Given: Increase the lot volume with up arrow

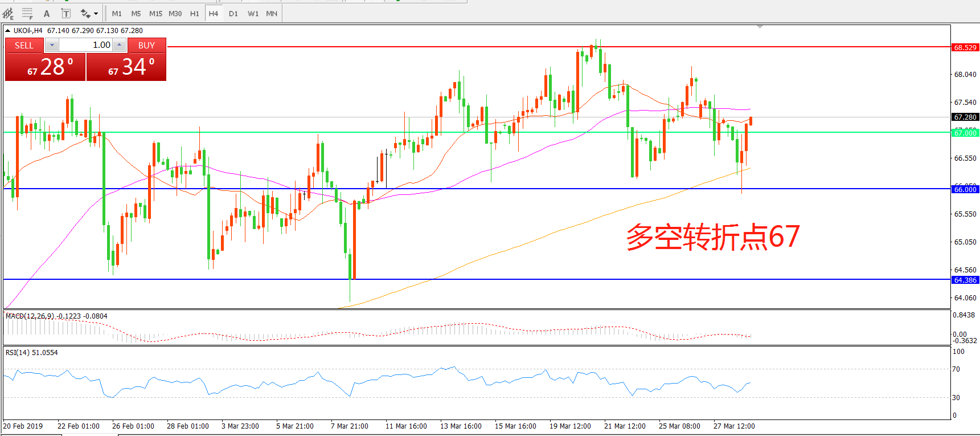Looking at the screenshot, I should click(x=119, y=45).
